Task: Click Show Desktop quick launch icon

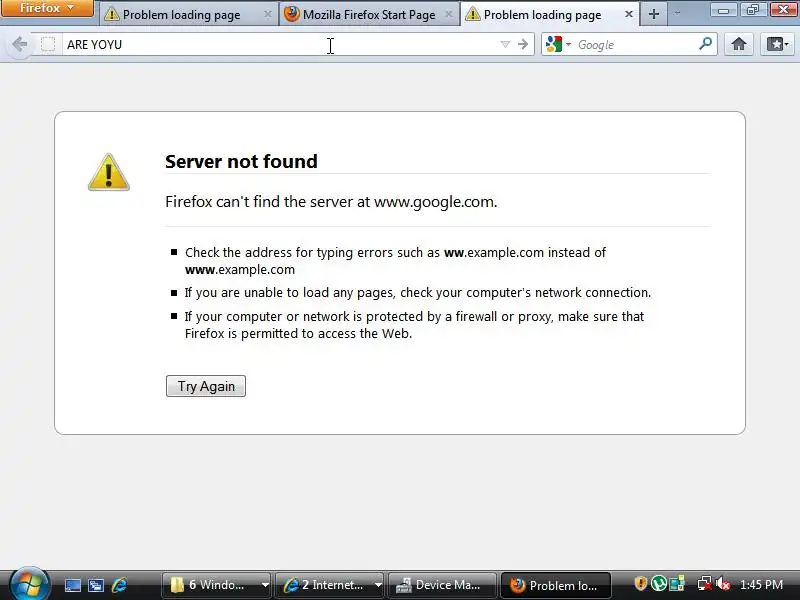Action: (x=72, y=585)
